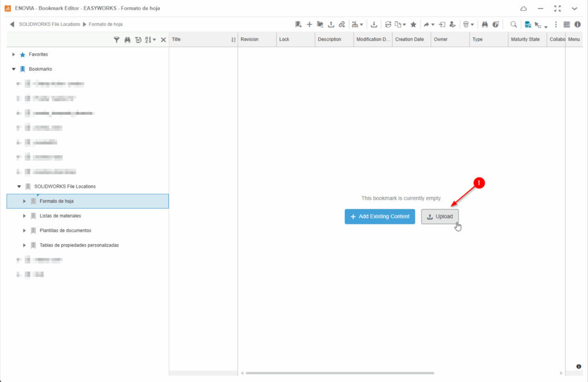Image resolution: width=588 pixels, height=382 pixels.
Task: Click the Add Existing Content button
Action: click(x=380, y=217)
